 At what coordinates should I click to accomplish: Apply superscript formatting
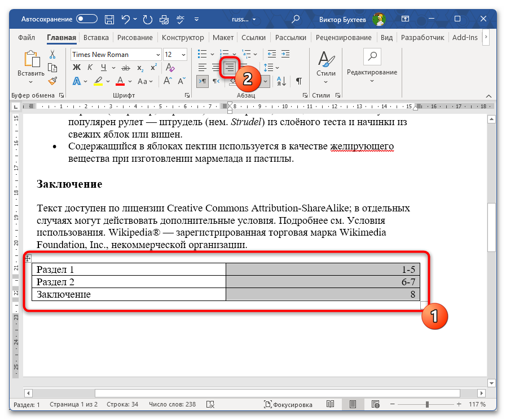coord(153,68)
